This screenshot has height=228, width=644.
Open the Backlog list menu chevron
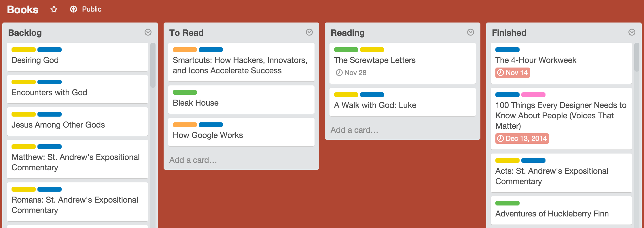(148, 32)
